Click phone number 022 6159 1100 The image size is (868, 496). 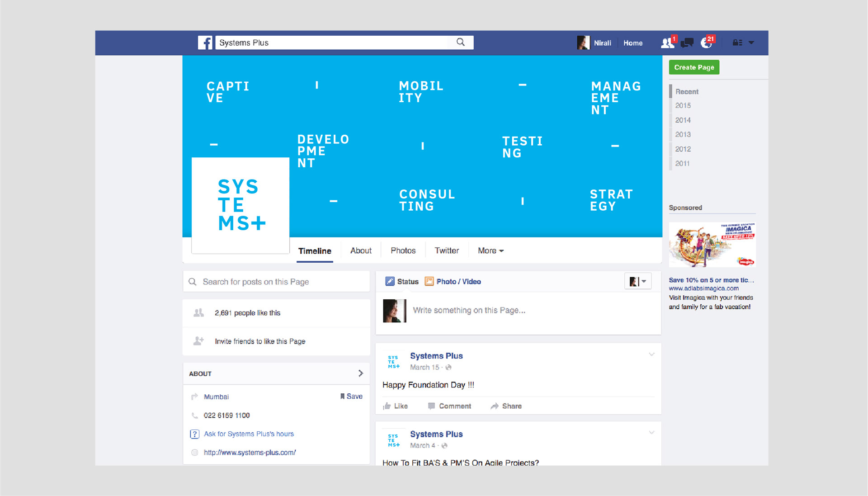click(226, 415)
